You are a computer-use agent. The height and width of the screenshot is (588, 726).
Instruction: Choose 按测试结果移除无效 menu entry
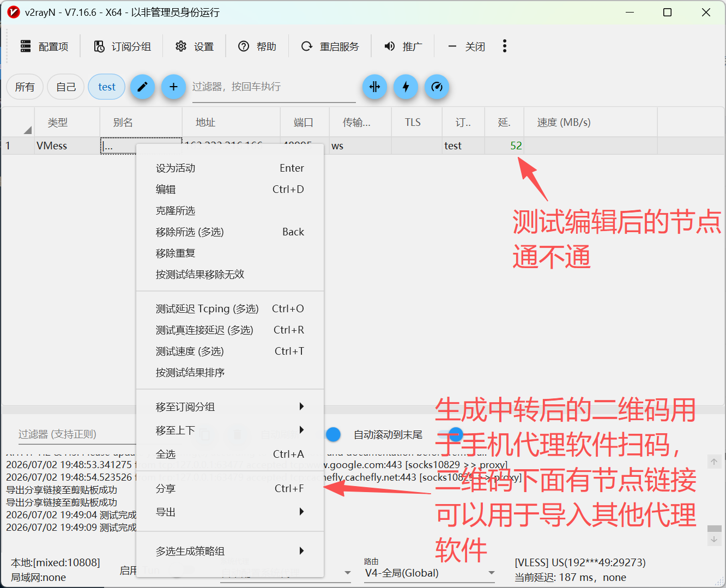(230, 275)
